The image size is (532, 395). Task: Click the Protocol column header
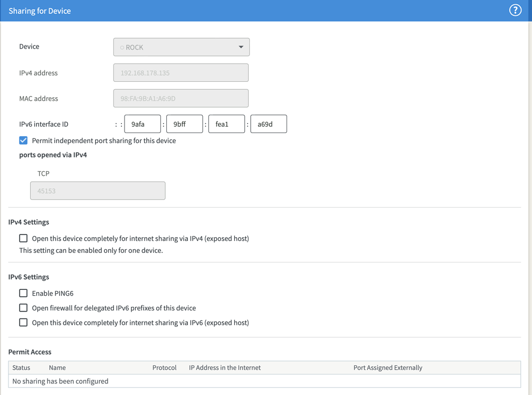(x=164, y=368)
